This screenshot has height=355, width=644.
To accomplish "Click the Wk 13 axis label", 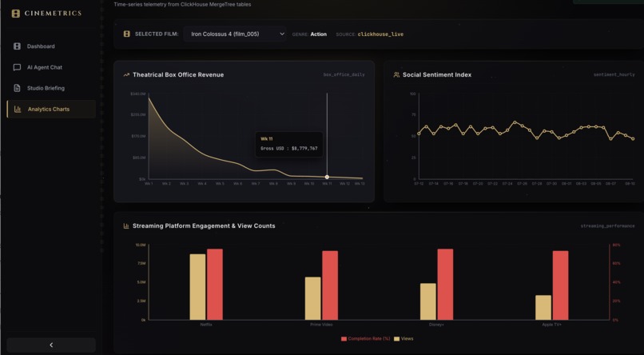I will click(x=360, y=184).
